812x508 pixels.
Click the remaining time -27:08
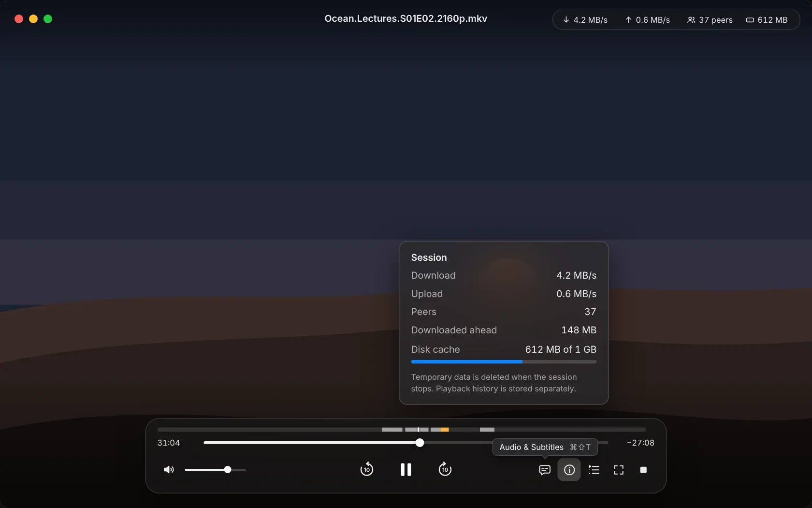(x=640, y=443)
